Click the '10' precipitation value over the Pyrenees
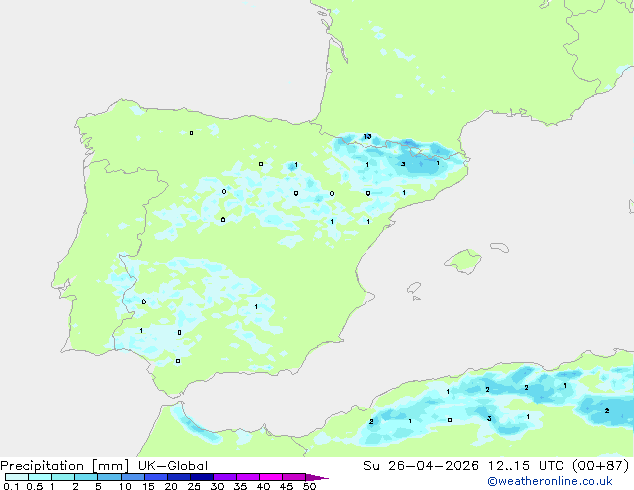The image size is (634, 490). pos(367,136)
